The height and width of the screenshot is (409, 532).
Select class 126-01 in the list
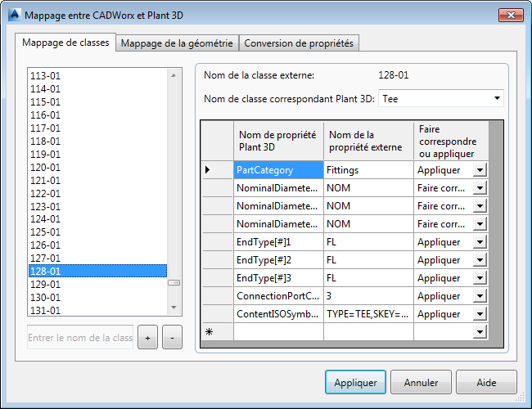97,245
